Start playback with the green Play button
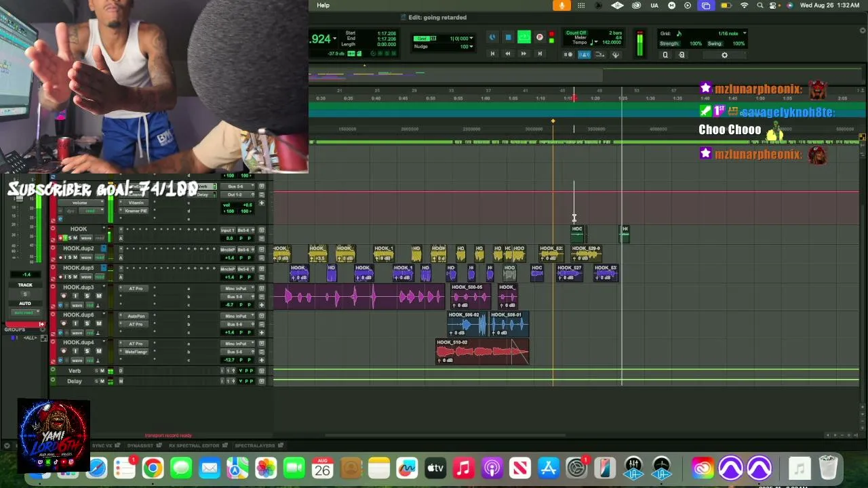 point(524,37)
